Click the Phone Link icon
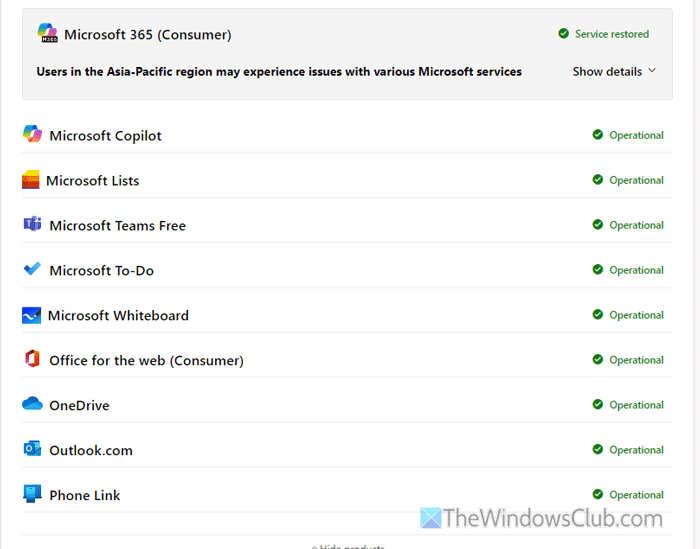700x549 pixels. (32, 494)
